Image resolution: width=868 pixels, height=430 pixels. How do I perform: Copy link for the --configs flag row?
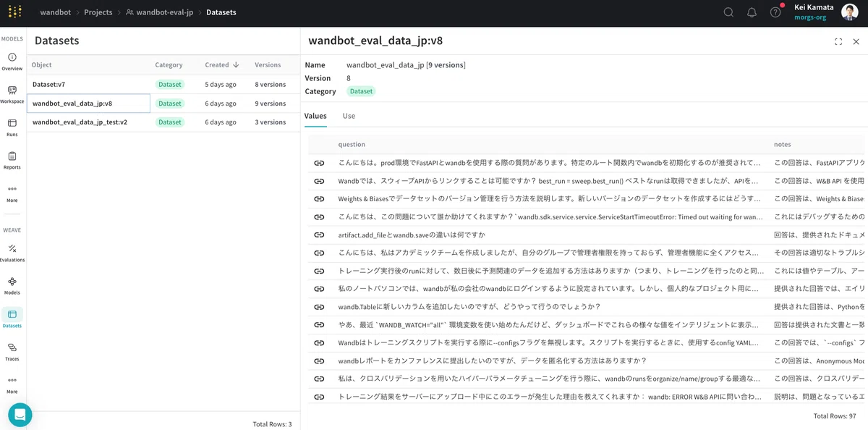click(x=319, y=342)
